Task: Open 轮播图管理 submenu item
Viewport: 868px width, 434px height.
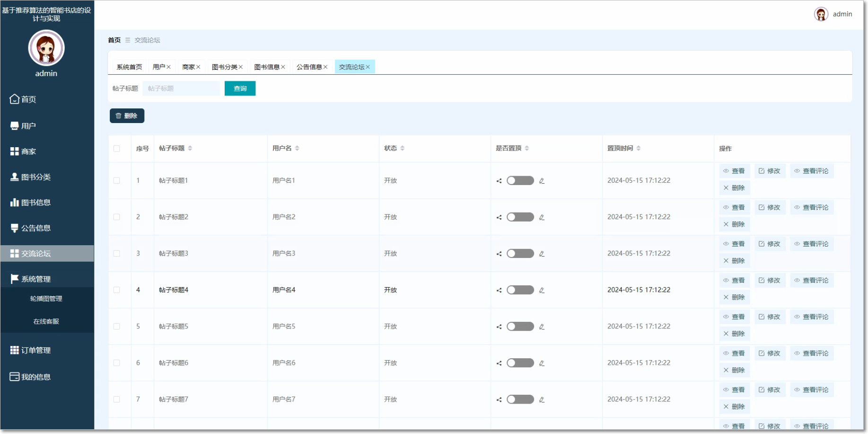Action: [x=46, y=299]
